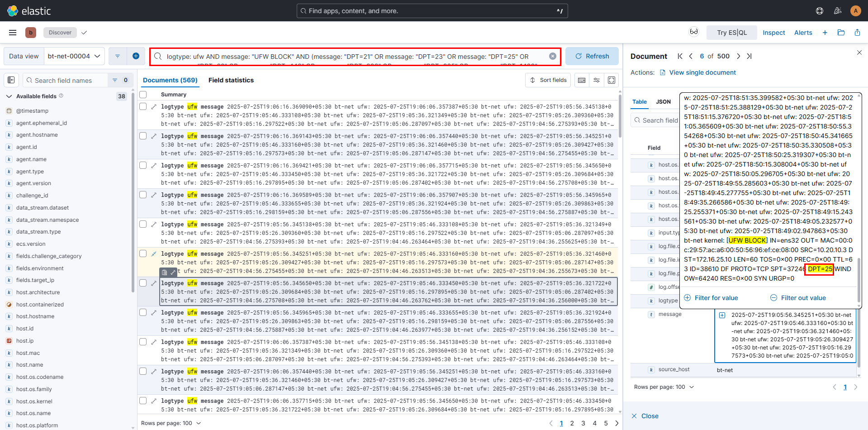The height and width of the screenshot is (430, 868).
Task: Go to next page of documents
Action: coord(617,423)
